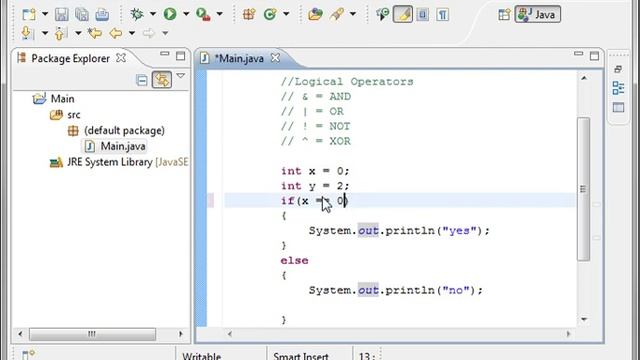Open the bottom icon on right sidebar
640x360 pixels.
pyautogui.click(x=618, y=108)
